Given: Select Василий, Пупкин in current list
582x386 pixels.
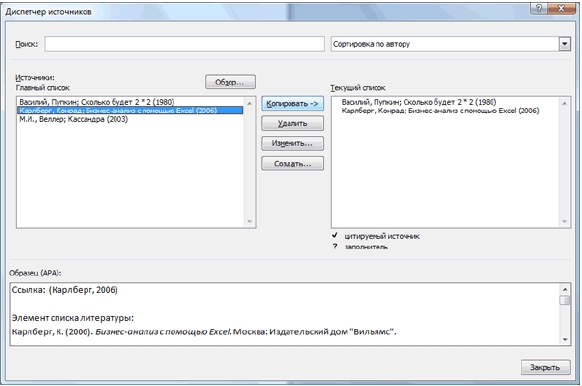Looking at the screenshot, I should click(419, 102).
